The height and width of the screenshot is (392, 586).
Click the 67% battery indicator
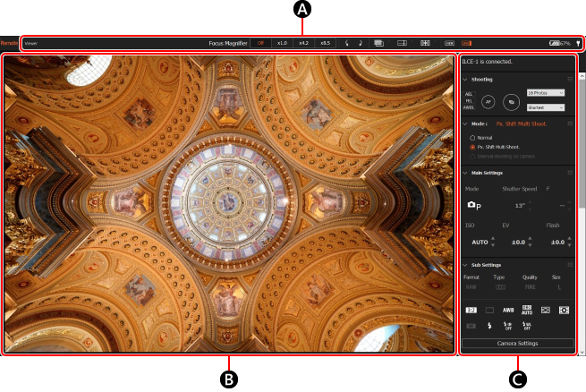tap(559, 43)
